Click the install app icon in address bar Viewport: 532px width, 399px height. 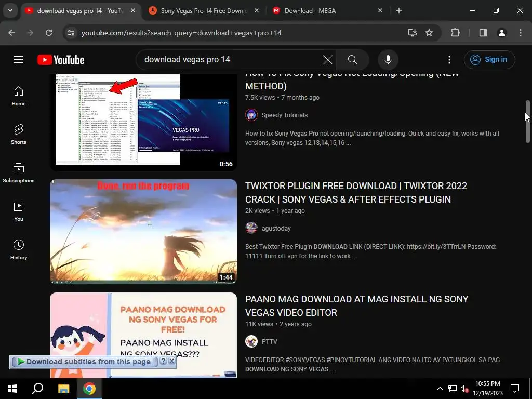click(x=412, y=33)
